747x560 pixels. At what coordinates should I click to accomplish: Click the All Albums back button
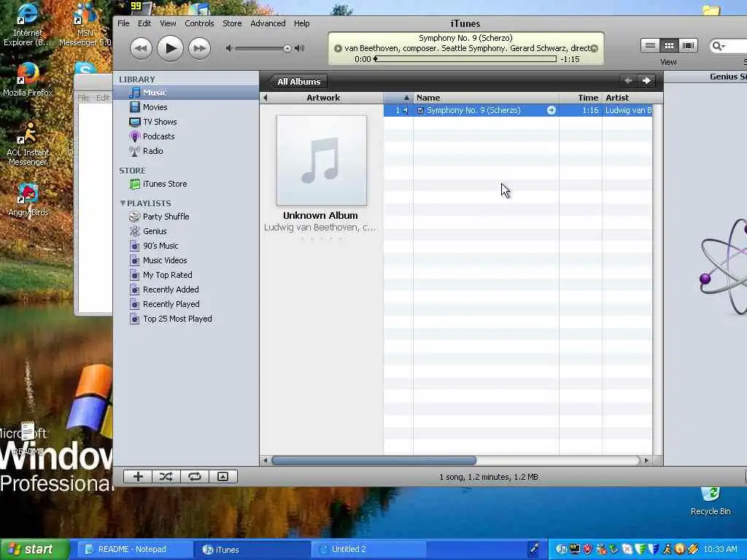coord(297,82)
